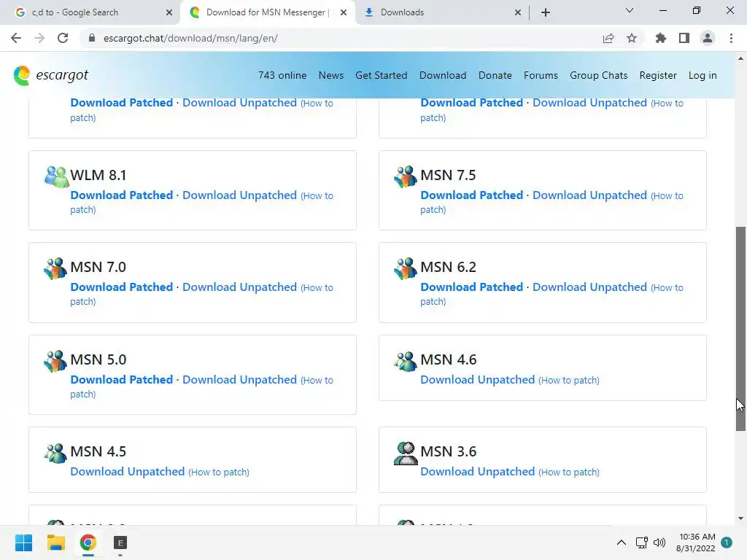Open the Get Started page
This screenshot has height=560, width=747.
tap(381, 75)
